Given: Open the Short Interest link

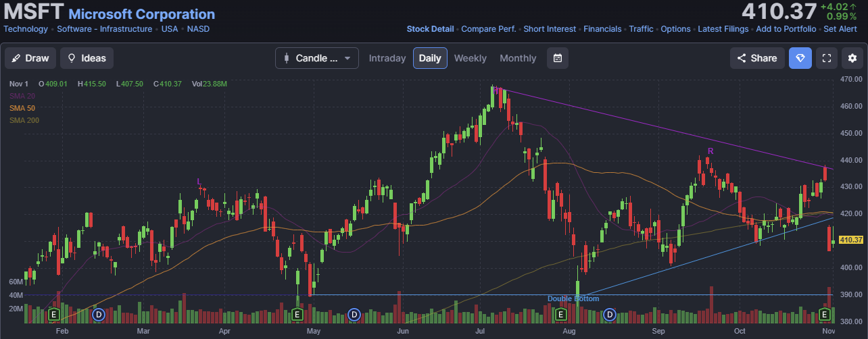Looking at the screenshot, I should point(550,29).
